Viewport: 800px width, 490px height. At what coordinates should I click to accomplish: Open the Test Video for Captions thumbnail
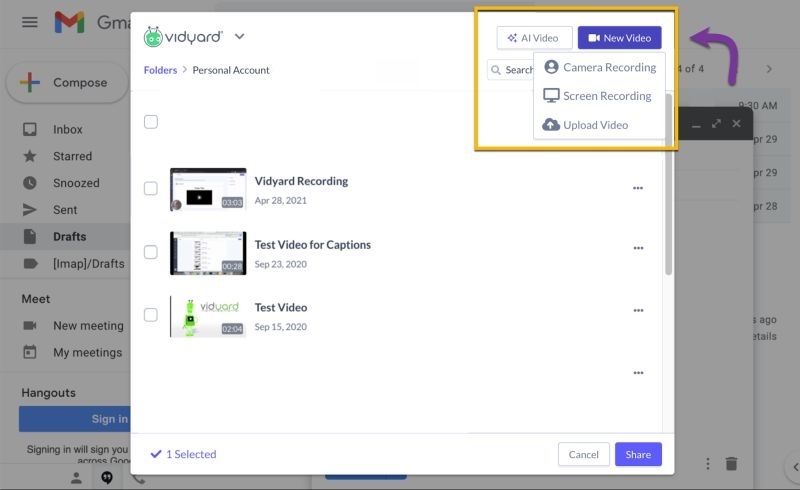tap(208, 253)
